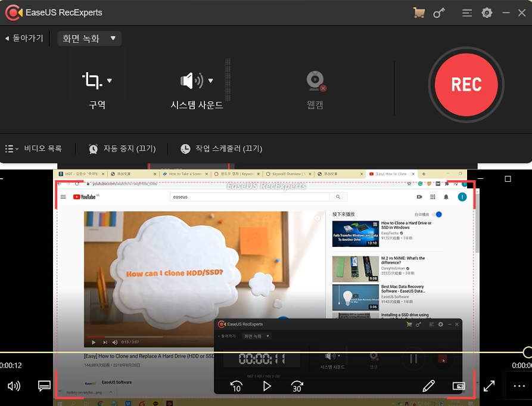This screenshot has width=532, height=406.
Task: Open the 비디오 목록 video list
Action: point(36,148)
